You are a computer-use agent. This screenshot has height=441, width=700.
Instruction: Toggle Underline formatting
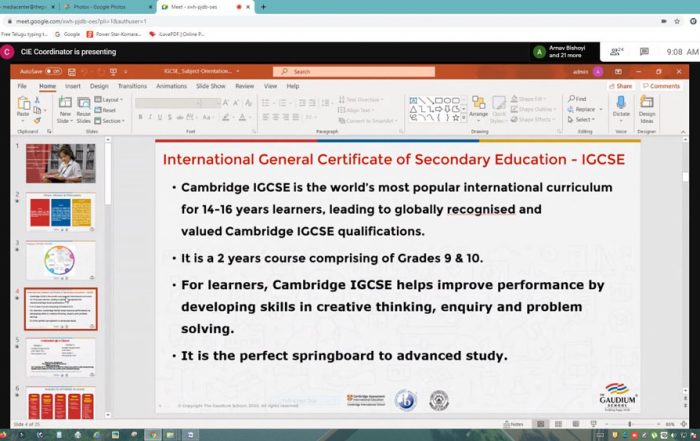(160, 117)
